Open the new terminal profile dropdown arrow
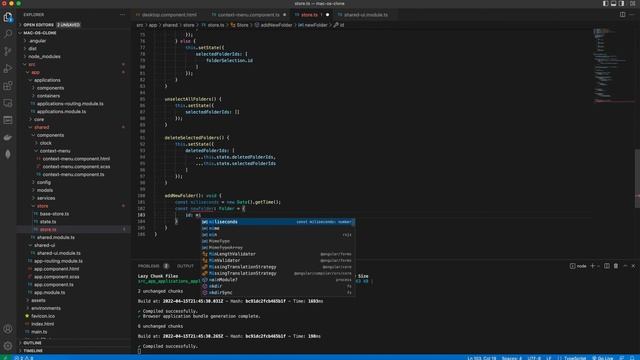640x360 pixels. [598, 266]
